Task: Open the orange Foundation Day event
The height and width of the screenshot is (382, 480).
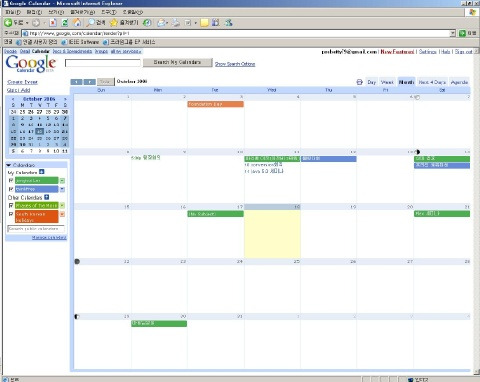Action: (x=216, y=104)
